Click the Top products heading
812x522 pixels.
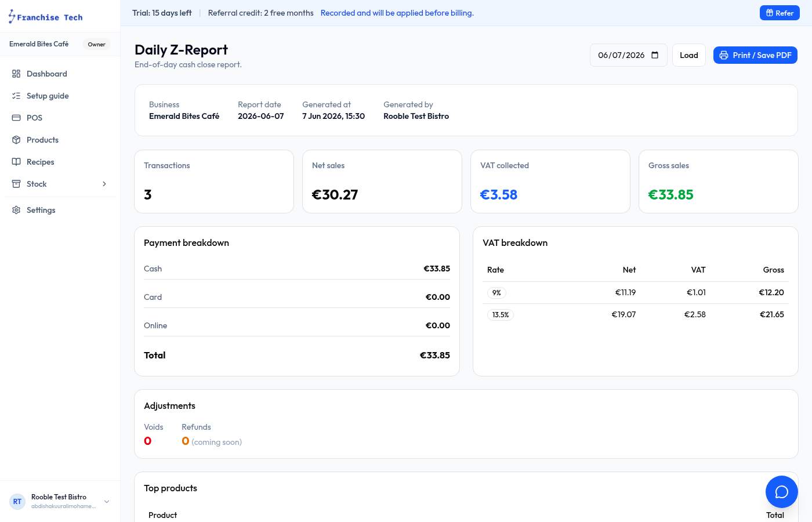tap(171, 488)
